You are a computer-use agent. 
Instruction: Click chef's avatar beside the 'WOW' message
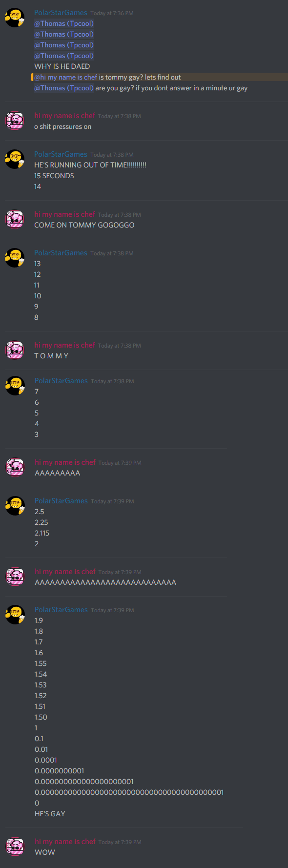pyautogui.click(x=15, y=847)
